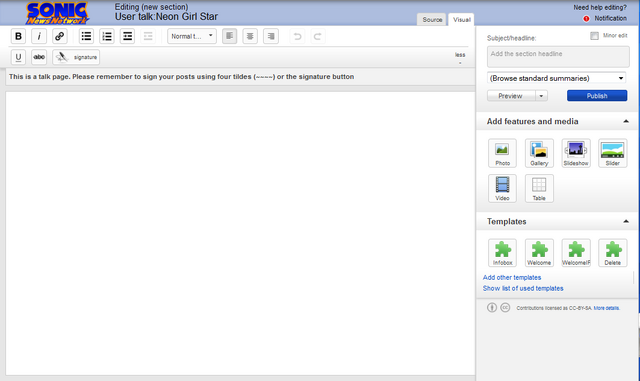Add a Photo to the page
The image size is (640, 381).
click(x=502, y=153)
